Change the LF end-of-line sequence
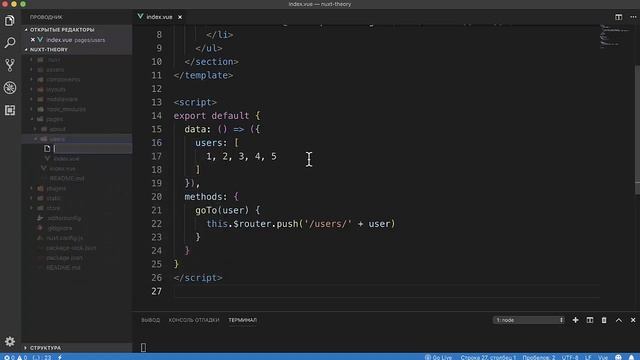Image resolution: width=640 pixels, height=360 pixels. [589, 357]
